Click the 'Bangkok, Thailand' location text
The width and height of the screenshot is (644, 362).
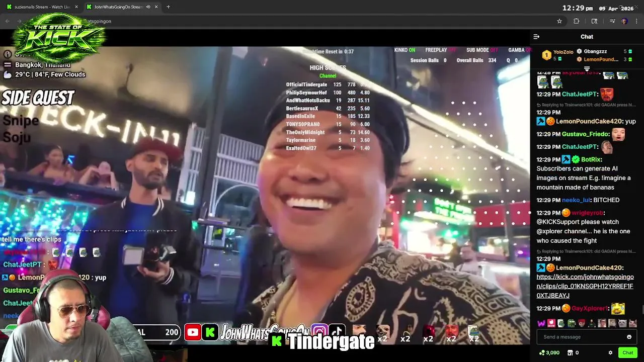point(43,65)
